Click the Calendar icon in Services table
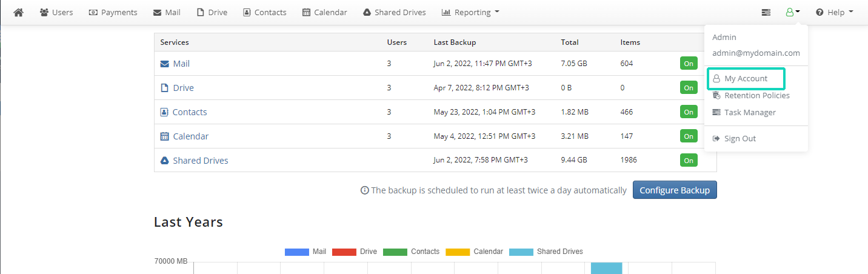Image resolution: width=868 pixels, height=274 pixels. [x=164, y=136]
